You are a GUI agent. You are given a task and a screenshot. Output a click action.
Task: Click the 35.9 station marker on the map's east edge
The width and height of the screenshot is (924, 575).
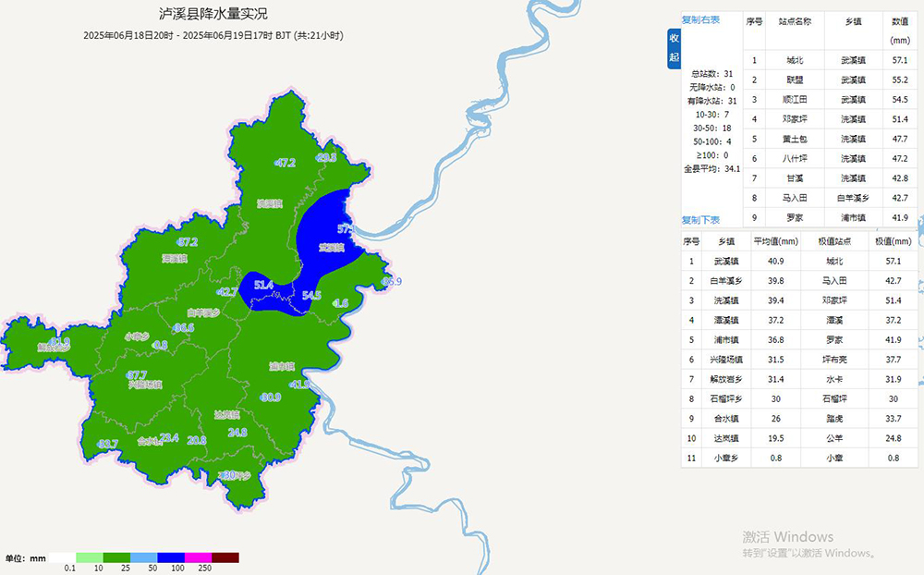click(391, 282)
